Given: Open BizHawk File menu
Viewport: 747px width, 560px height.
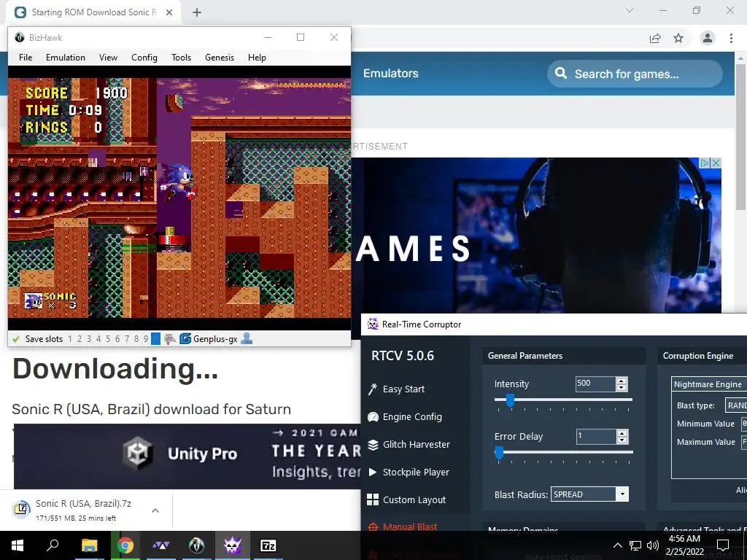Looking at the screenshot, I should pos(26,58).
